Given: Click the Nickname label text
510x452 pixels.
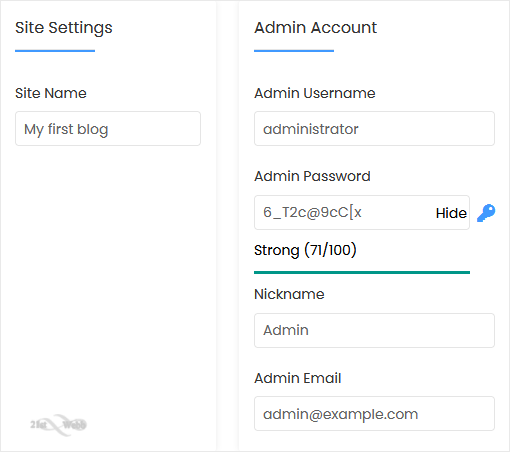Looking at the screenshot, I should (289, 294).
